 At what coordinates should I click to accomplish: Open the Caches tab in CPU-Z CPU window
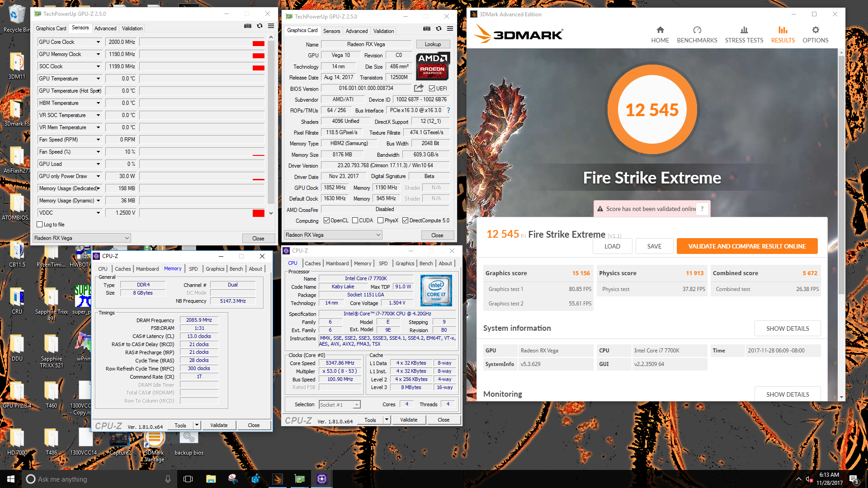(x=312, y=263)
